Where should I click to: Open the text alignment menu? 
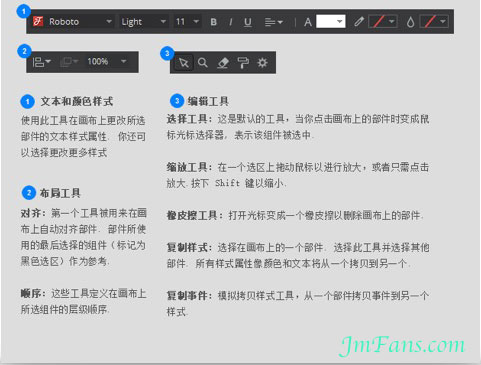273,22
